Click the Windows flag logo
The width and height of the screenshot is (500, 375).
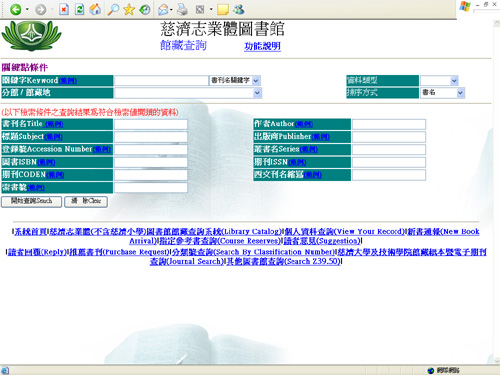point(465,6)
